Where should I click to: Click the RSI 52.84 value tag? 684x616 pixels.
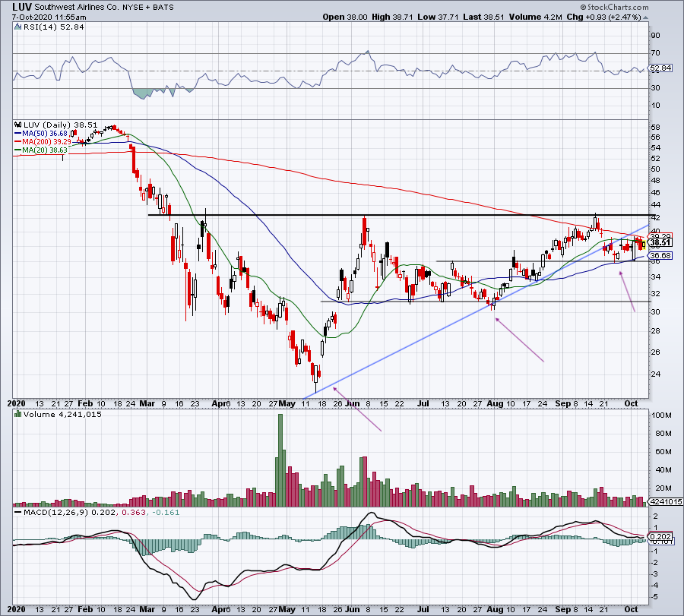pos(660,68)
